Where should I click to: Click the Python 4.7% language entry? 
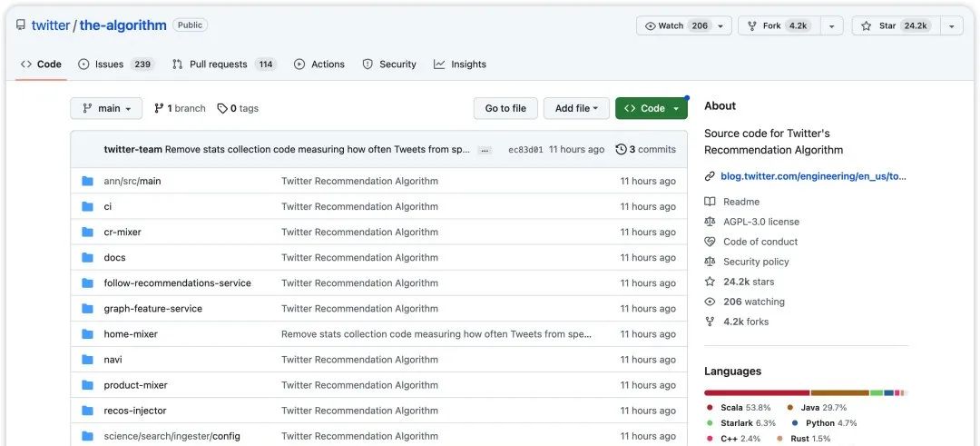[824, 423]
